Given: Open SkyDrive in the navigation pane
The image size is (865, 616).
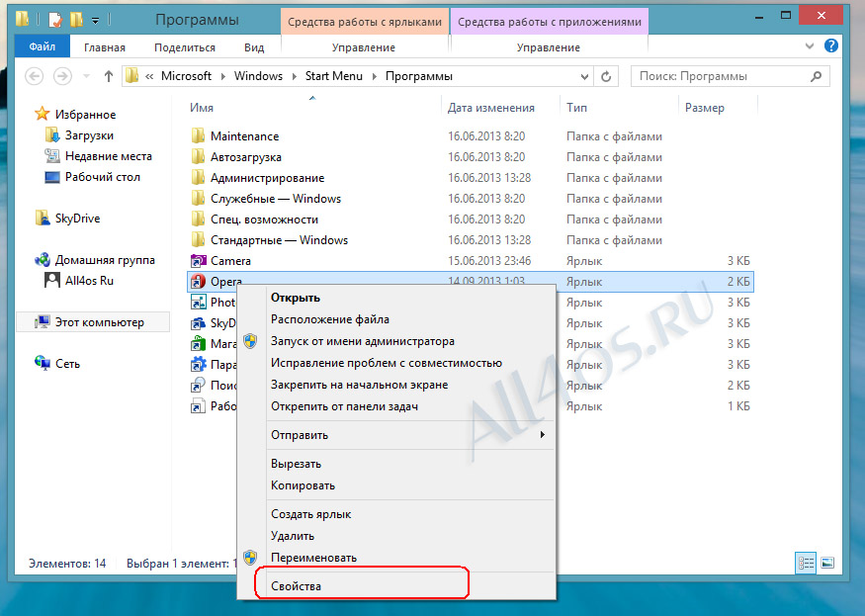Looking at the screenshot, I should point(77,219).
